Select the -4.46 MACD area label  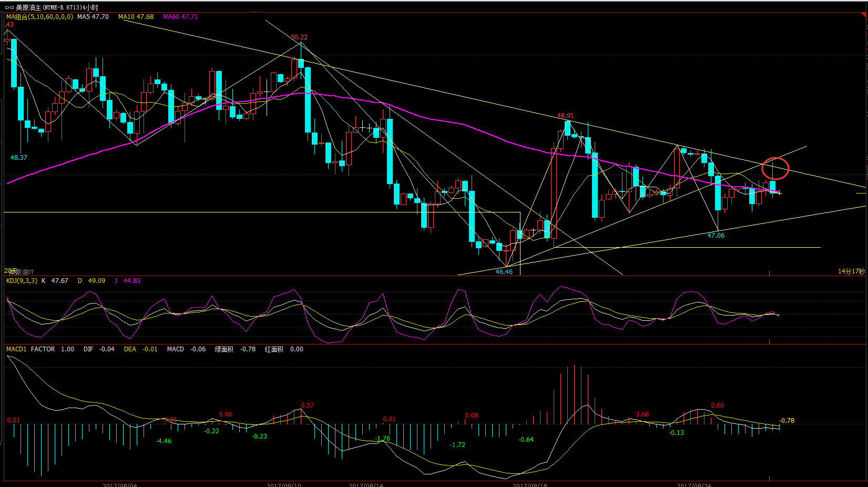click(x=164, y=441)
